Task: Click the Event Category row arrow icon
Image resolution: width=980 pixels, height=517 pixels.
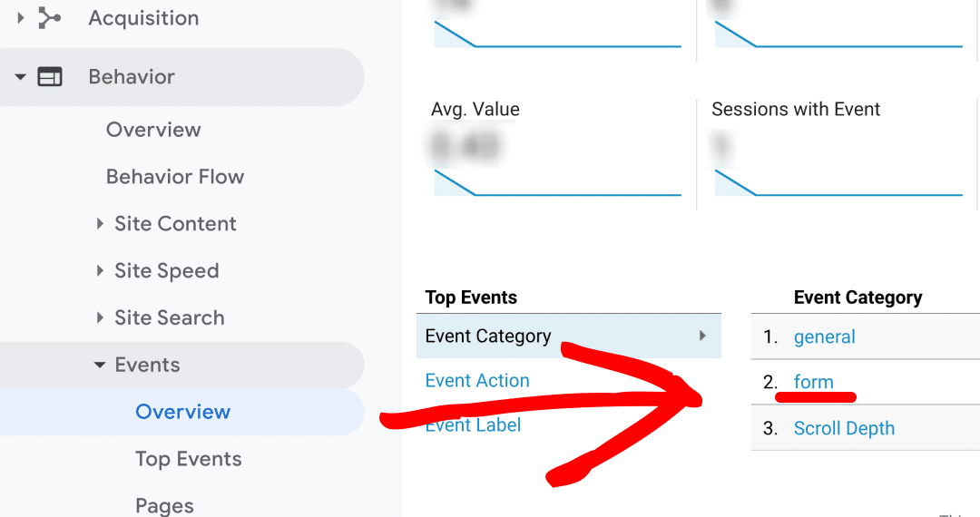Action: 702,336
